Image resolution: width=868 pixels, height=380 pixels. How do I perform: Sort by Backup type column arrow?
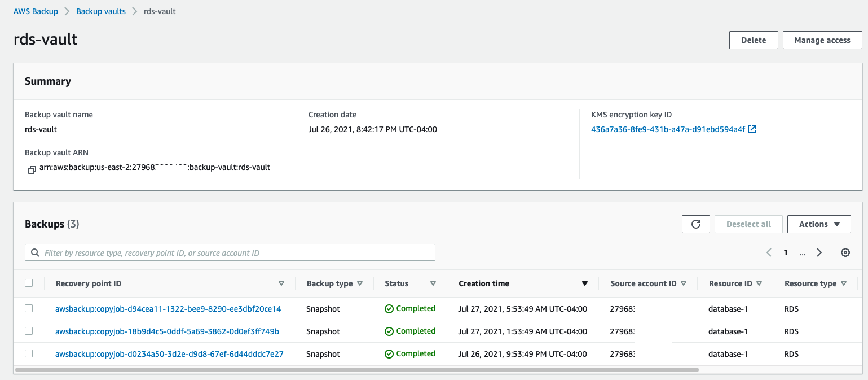[x=360, y=283]
